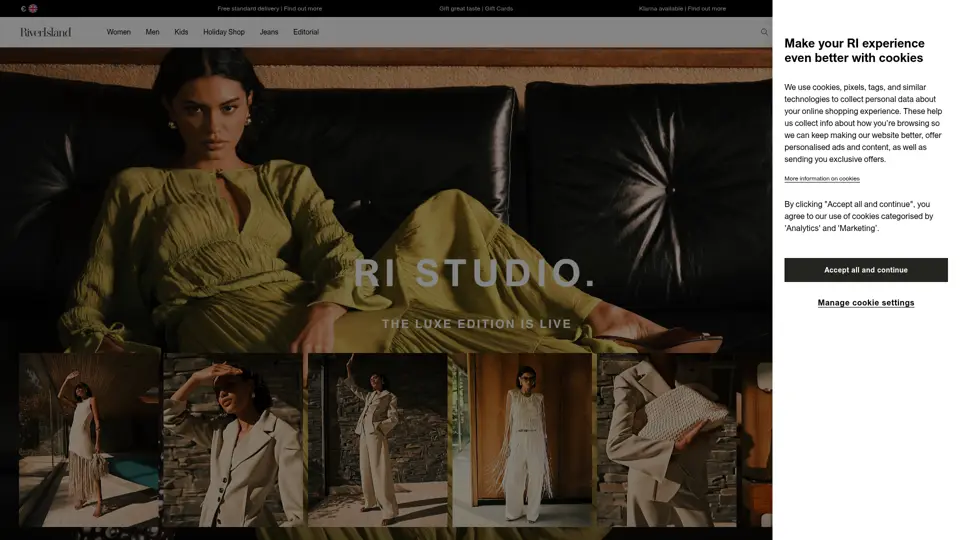Click Gift great taste Gift Cards link

(476, 9)
